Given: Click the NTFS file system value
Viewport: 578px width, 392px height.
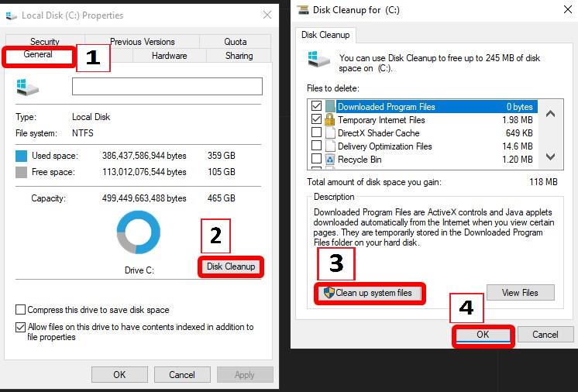Looking at the screenshot, I should click(x=83, y=133).
